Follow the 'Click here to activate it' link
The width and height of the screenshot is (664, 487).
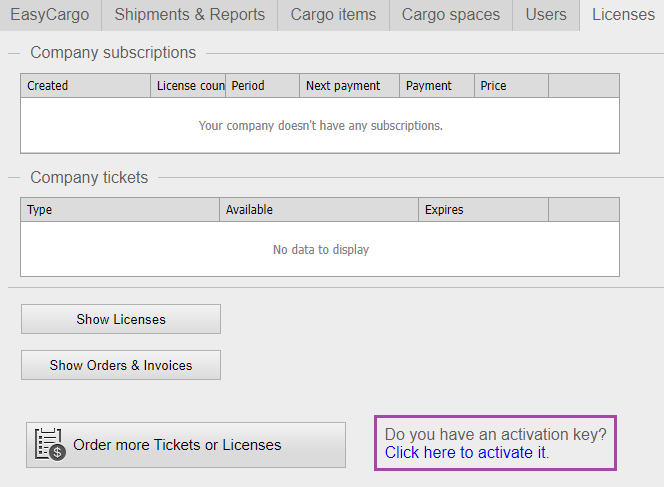point(465,452)
